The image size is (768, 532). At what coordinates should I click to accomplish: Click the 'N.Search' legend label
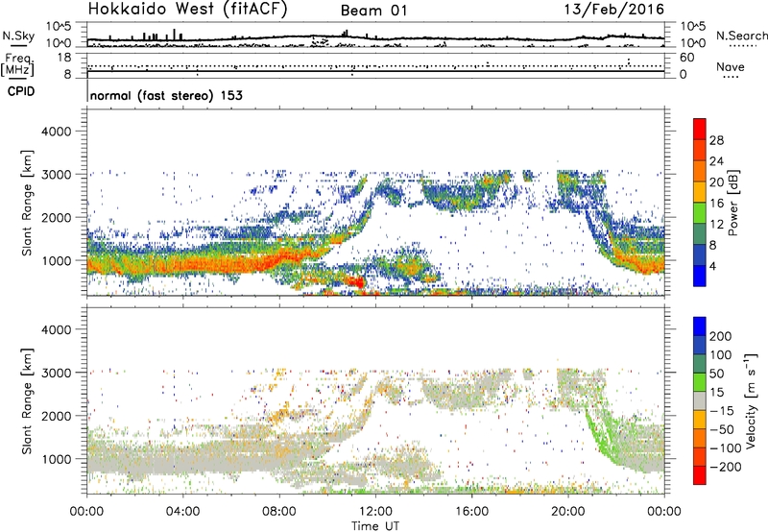(741, 36)
